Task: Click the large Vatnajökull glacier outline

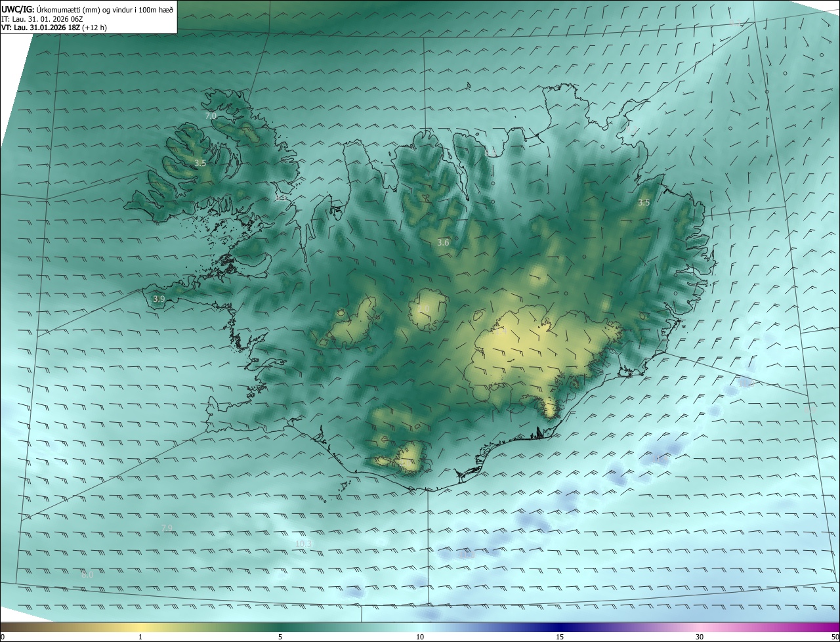Action: click(545, 354)
